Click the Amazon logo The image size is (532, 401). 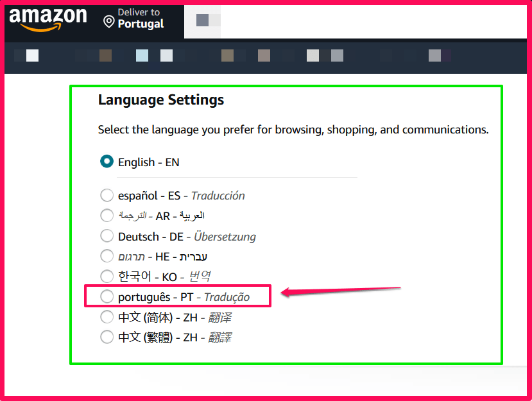(48, 19)
